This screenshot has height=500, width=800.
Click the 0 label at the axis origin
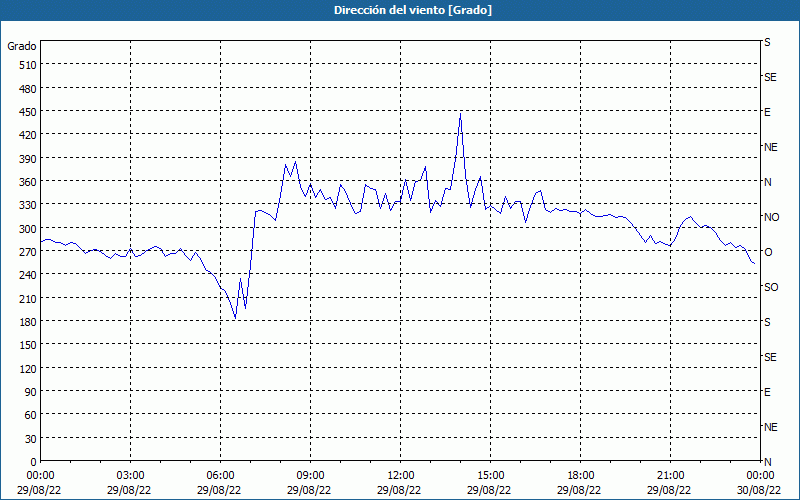click(x=33, y=462)
